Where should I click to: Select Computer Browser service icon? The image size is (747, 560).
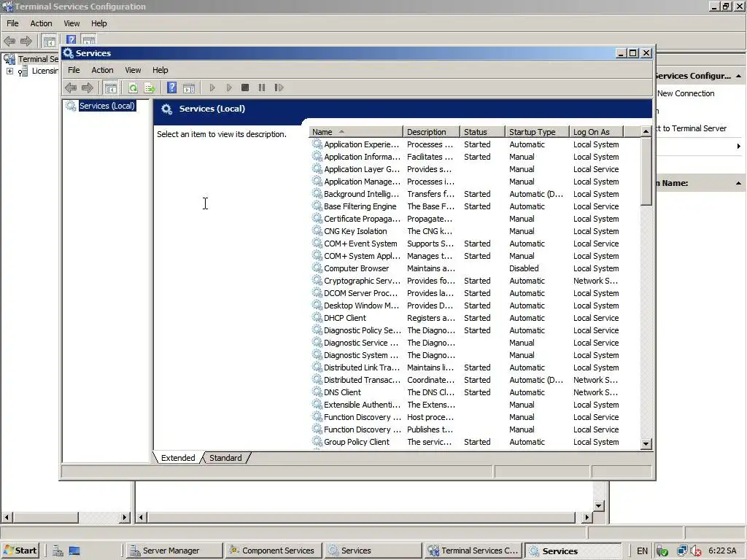317,268
